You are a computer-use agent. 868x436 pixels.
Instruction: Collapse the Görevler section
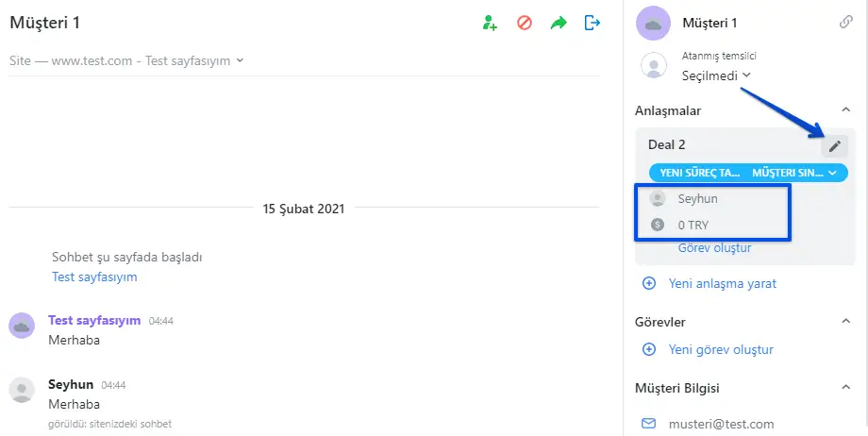[x=846, y=321]
